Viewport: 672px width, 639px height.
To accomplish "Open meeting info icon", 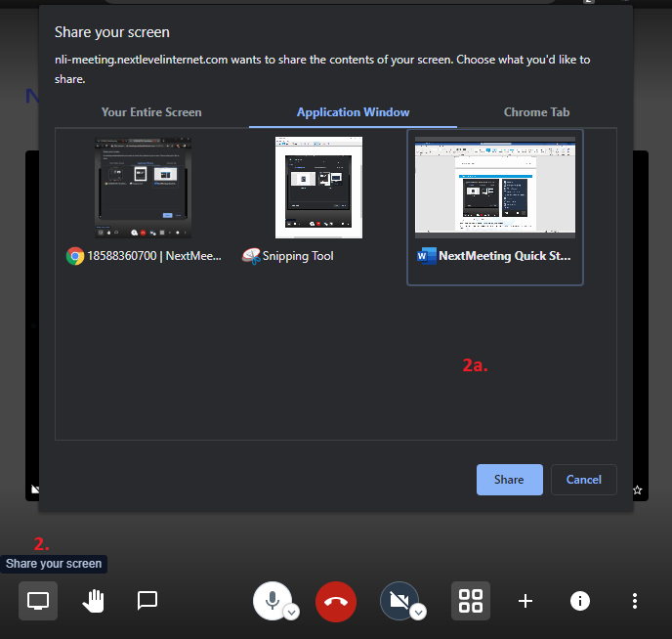I will pyautogui.click(x=580, y=601).
